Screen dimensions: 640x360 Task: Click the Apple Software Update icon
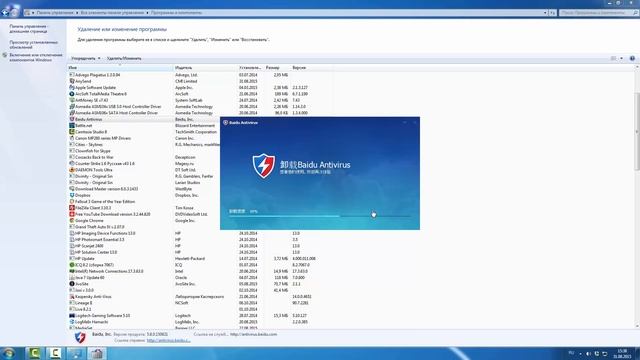(72, 87)
